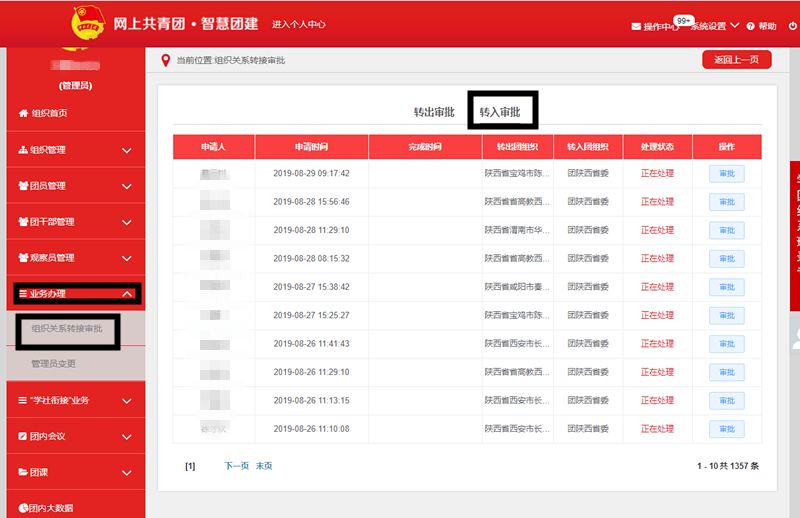
Task: Click 审批 for 2019-08-27 15:25:27 row
Action: click(x=727, y=315)
